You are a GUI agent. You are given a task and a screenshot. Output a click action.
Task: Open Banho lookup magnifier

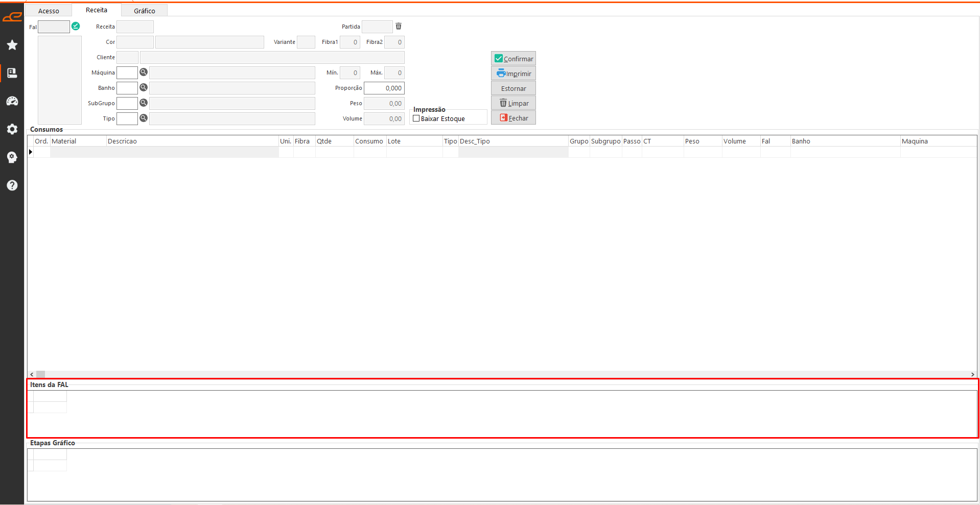pyautogui.click(x=144, y=88)
